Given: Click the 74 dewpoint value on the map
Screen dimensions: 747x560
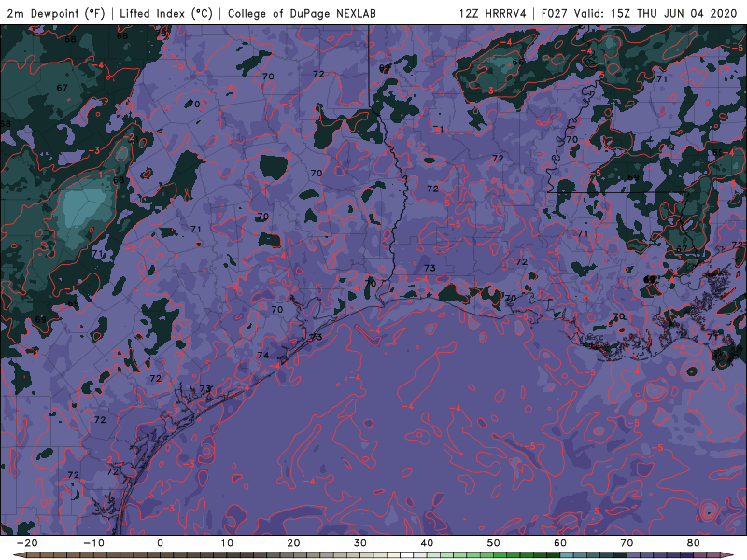Looking at the screenshot, I should point(263,356).
